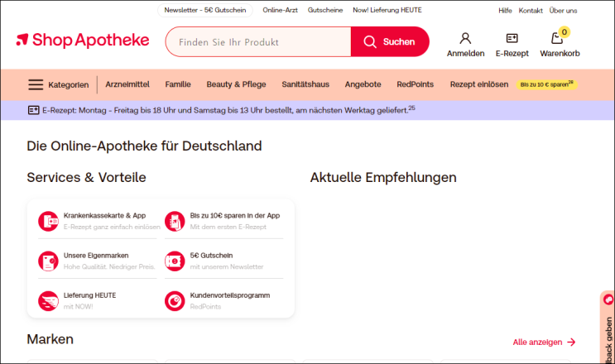Click the yellow cart count badge
Screen dimensions: 615x364
[x=564, y=32]
